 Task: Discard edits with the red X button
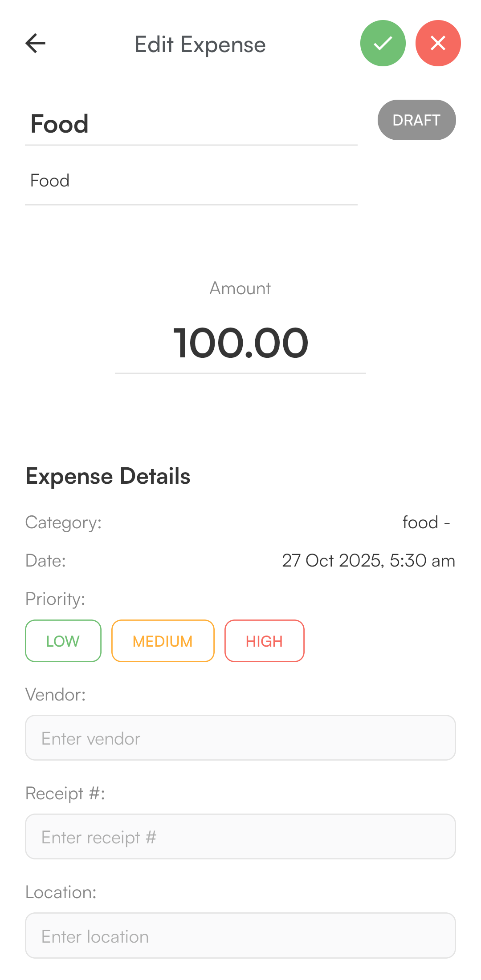click(x=438, y=44)
